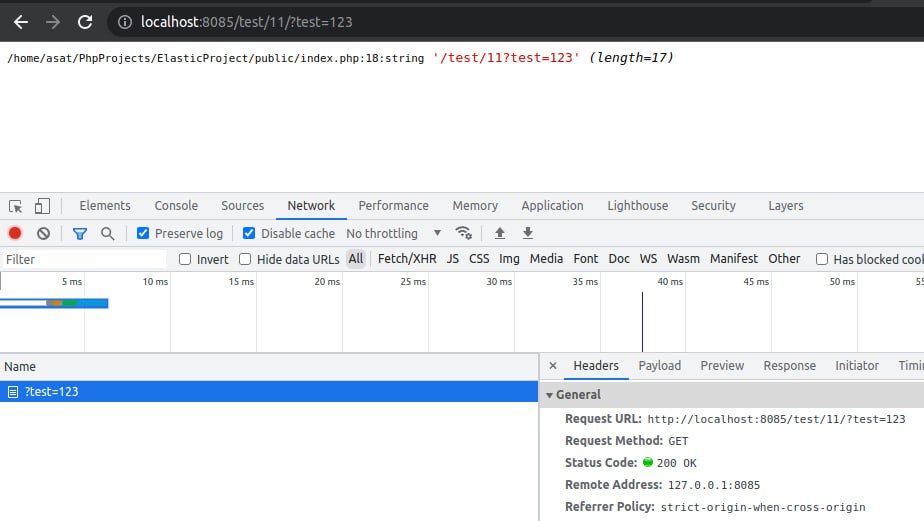Collapse the General section
This screenshot has height=521, width=924.
[549, 395]
